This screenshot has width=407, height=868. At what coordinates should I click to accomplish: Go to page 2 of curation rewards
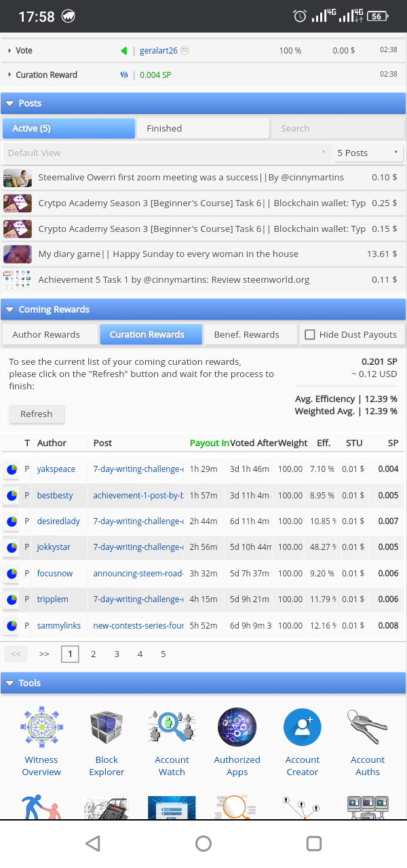coord(94,654)
